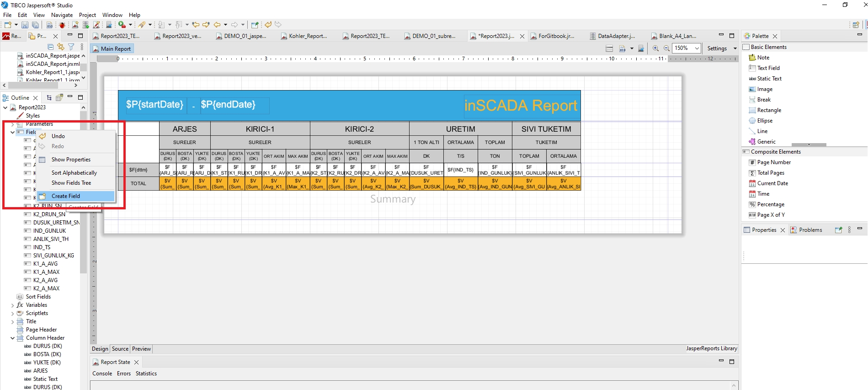Collapse the Fields tree node
This screenshot has width=868, height=390.
12,132
